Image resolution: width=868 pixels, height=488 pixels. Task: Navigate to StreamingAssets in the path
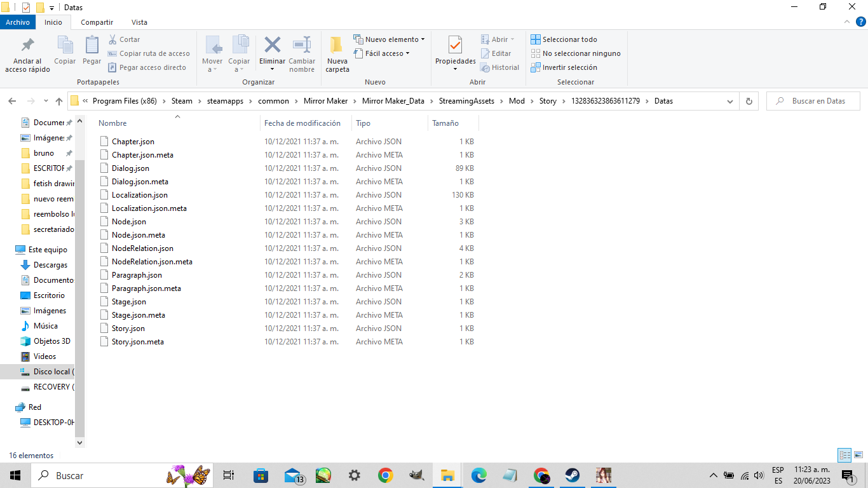pyautogui.click(x=467, y=101)
